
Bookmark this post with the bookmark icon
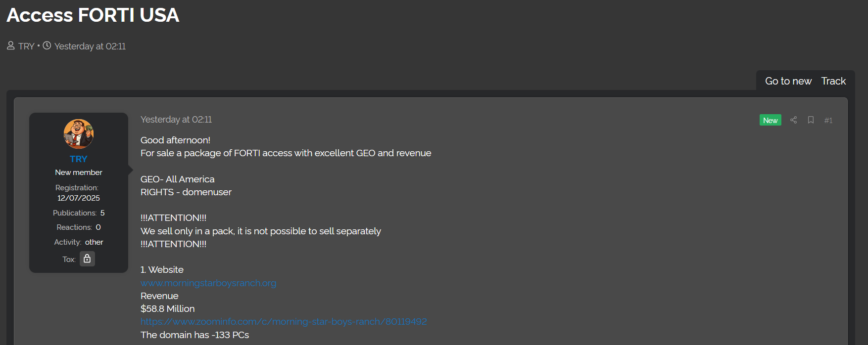point(811,120)
